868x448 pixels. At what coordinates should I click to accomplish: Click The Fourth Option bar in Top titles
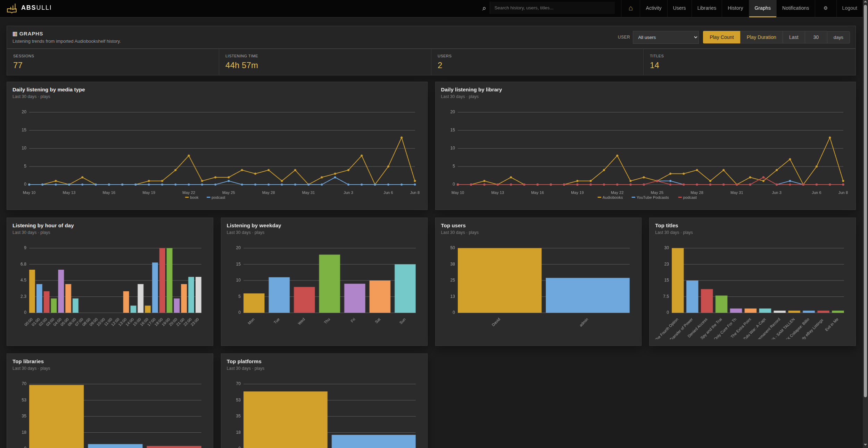677,280
